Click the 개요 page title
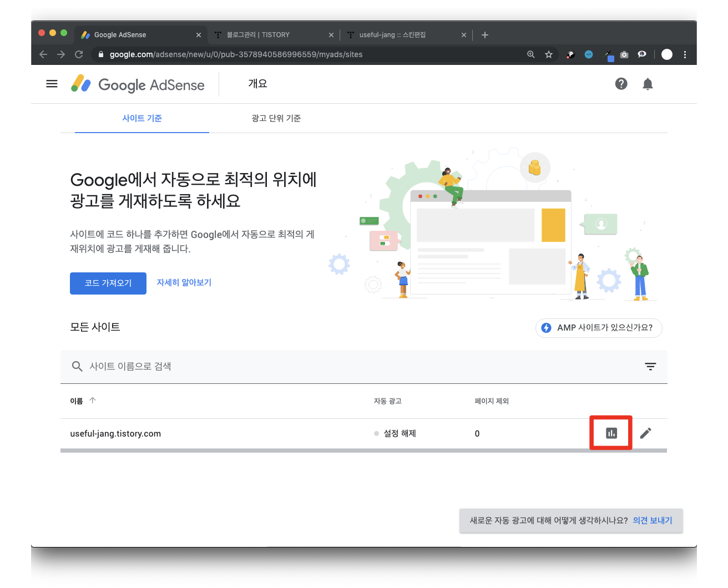Image resolution: width=728 pixels, height=588 pixels. [x=257, y=84]
